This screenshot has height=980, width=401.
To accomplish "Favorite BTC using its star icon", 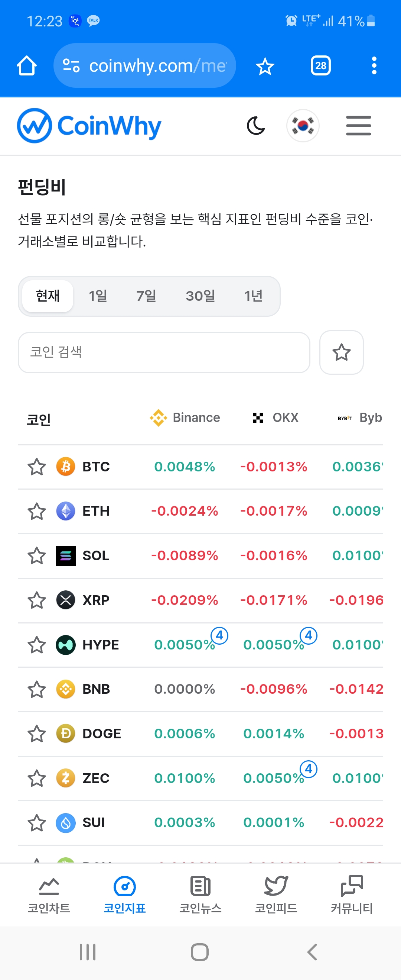I will point(37,467).
